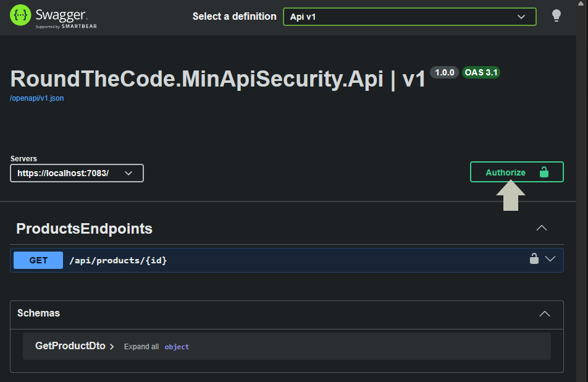The width and height of the screenshot is (588, 382).
Task: Collapse the Schemas panel chevron
Action: coord(544,314)
